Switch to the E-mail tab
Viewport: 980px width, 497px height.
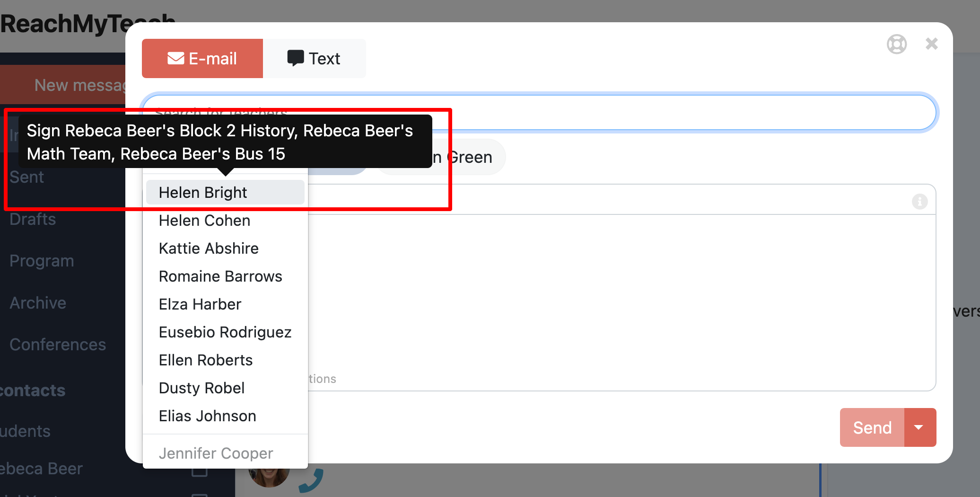click(x=202, y=59)
